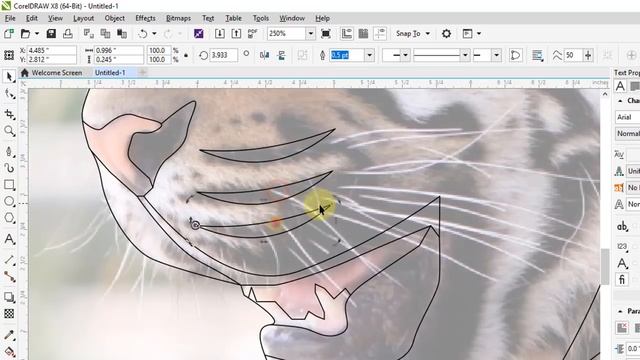Paste from clipboard

coord(122,33)
